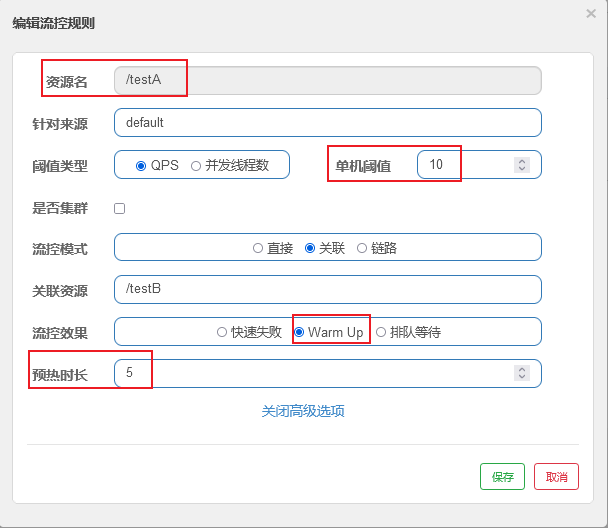The width and height of the screenshot is (608, 528).
Task: Close the edit flow rule dialog
Action: pos(590,13)
